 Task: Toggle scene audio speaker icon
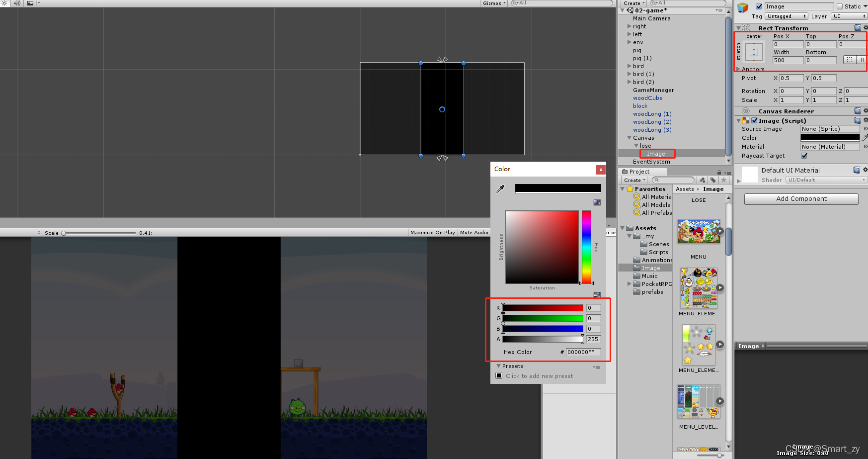(x=17, y=3)
